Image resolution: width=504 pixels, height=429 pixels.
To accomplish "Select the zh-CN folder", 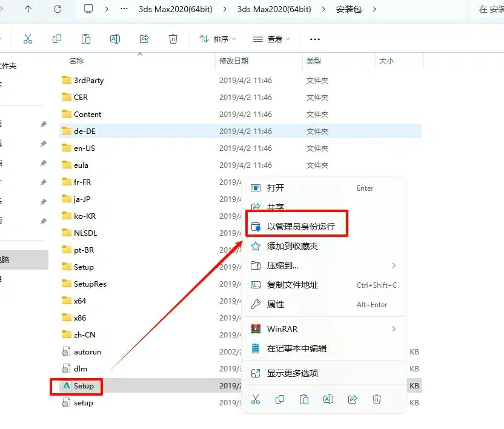I will pyautogui.click(x=84, y=334).
